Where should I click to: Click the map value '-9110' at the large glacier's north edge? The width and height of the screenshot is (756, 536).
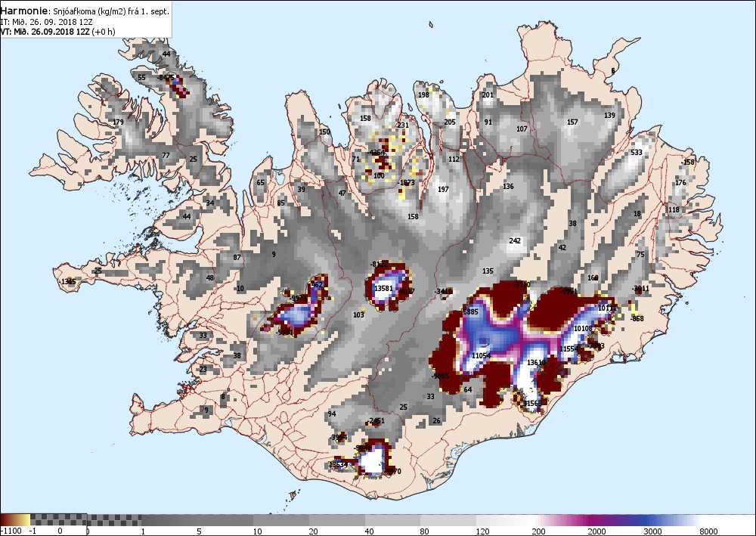coord(522,284)
